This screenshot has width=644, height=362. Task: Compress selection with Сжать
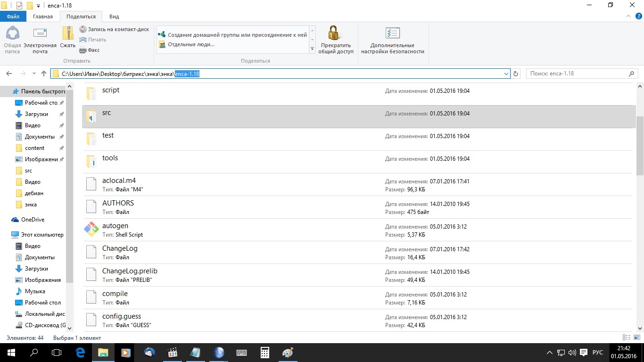click(x=68, y=38)
